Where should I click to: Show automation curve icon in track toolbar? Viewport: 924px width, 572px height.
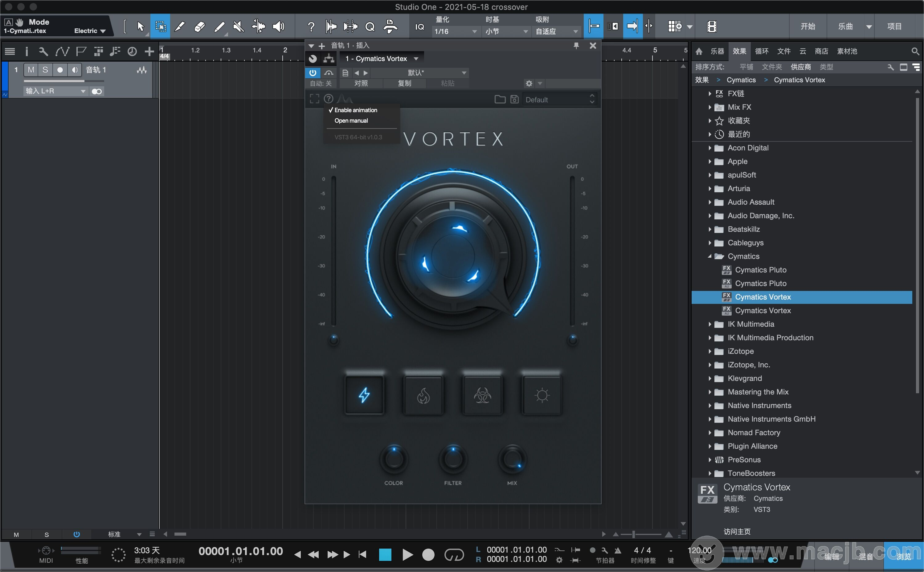pyautogui.click(x=62, y=51)
